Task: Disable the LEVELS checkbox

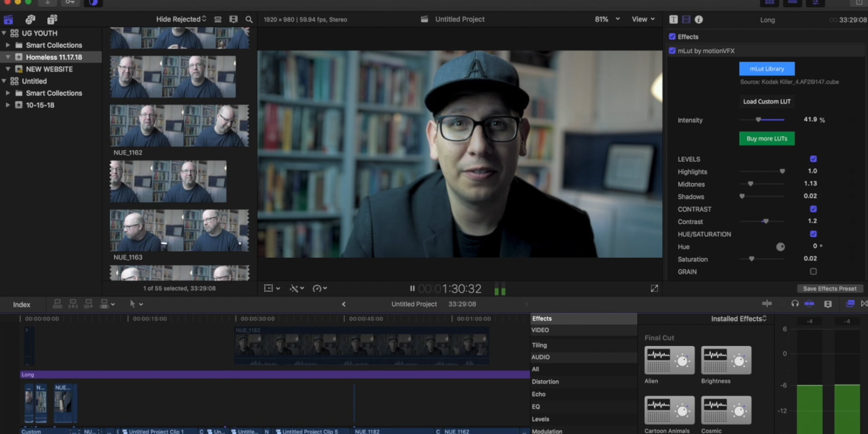Action: 813,159
